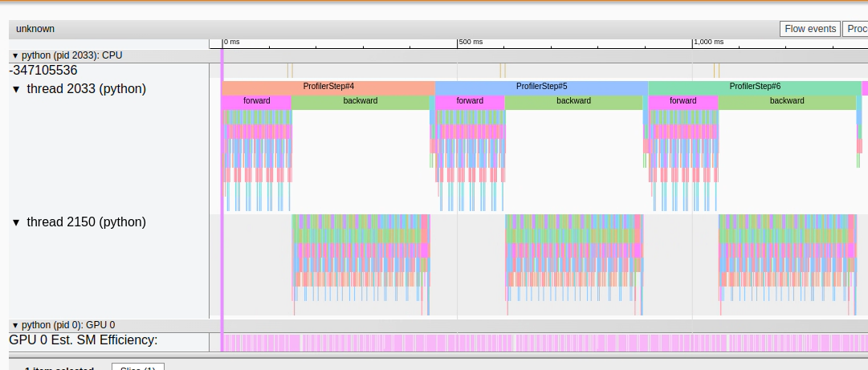Select the ProfilerStep#6 slice
This screenshot has height=370, width=868.
click(755, 87)
